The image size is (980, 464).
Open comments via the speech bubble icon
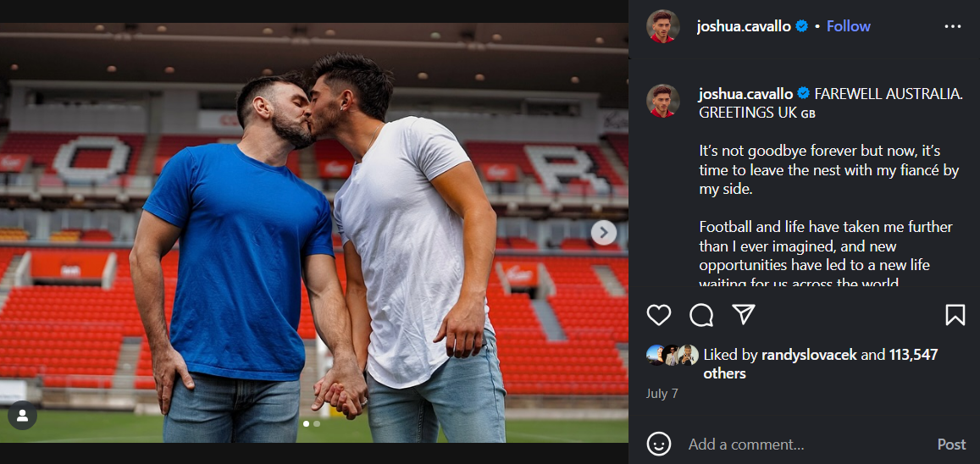tap(701, 315)
